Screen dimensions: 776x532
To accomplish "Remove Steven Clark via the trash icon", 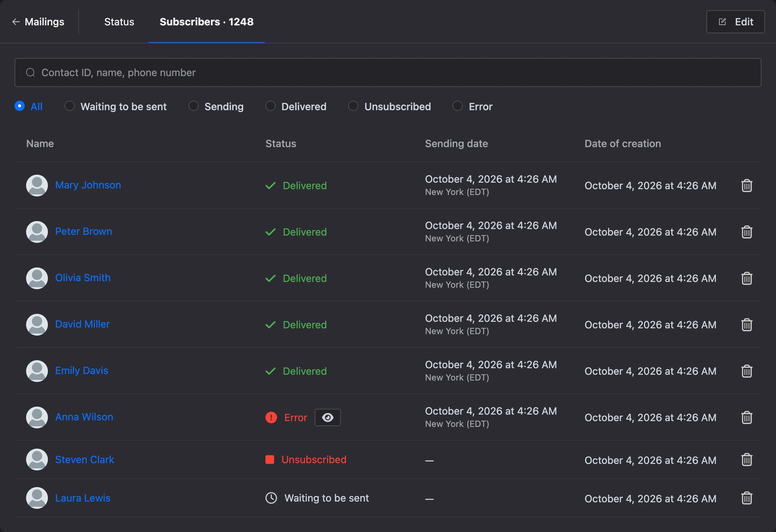I will (747, 460).
